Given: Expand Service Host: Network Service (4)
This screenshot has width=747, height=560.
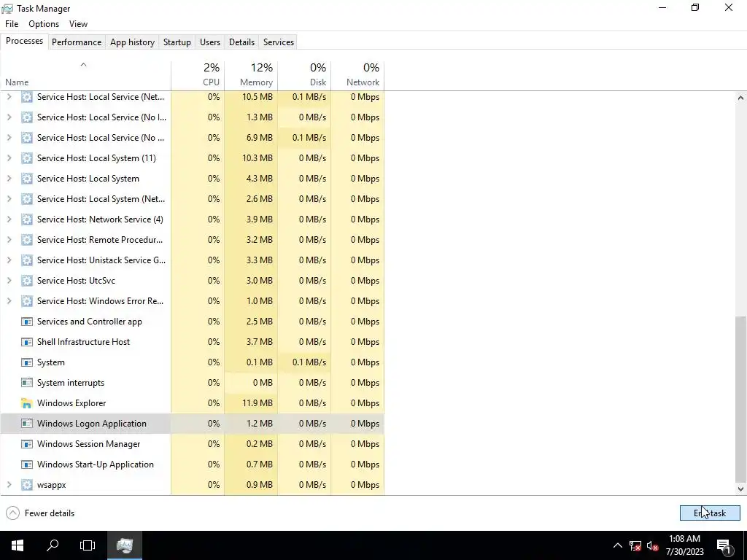Looking at the screenshot, I should [x=9, y=219].
